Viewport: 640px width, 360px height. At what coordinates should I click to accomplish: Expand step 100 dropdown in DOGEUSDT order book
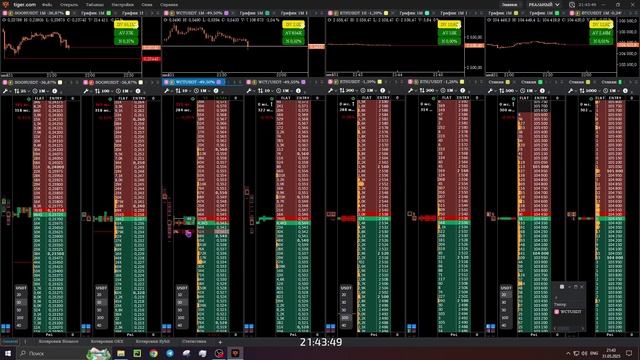coord(104,91)
